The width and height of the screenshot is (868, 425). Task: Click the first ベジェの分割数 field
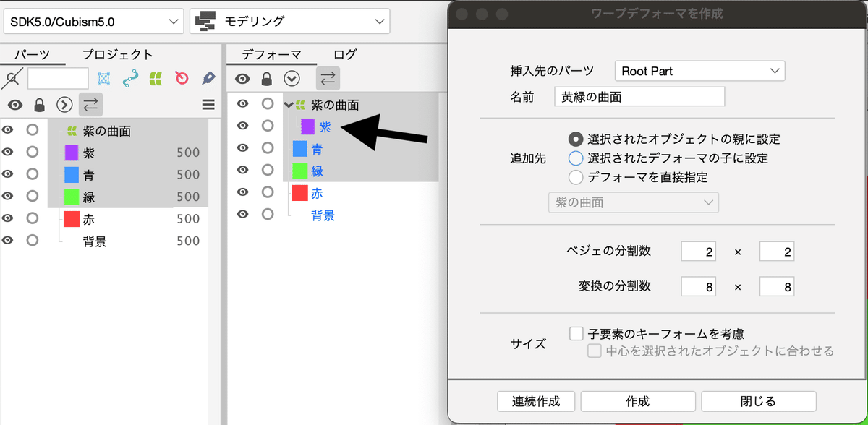pos(699,252)
